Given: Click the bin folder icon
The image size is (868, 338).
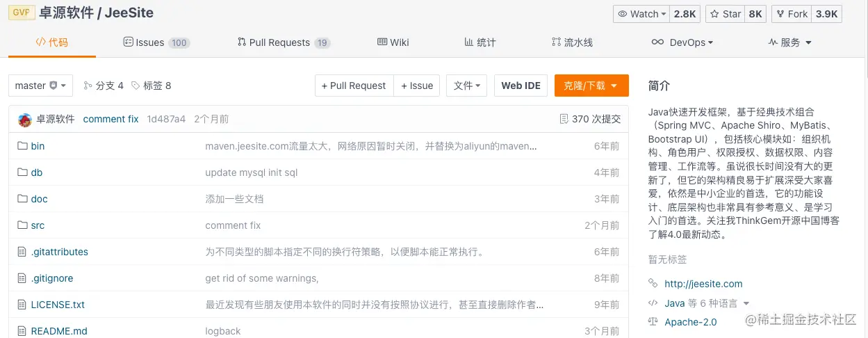Looking at the screenshot, I should click(22, 146).
